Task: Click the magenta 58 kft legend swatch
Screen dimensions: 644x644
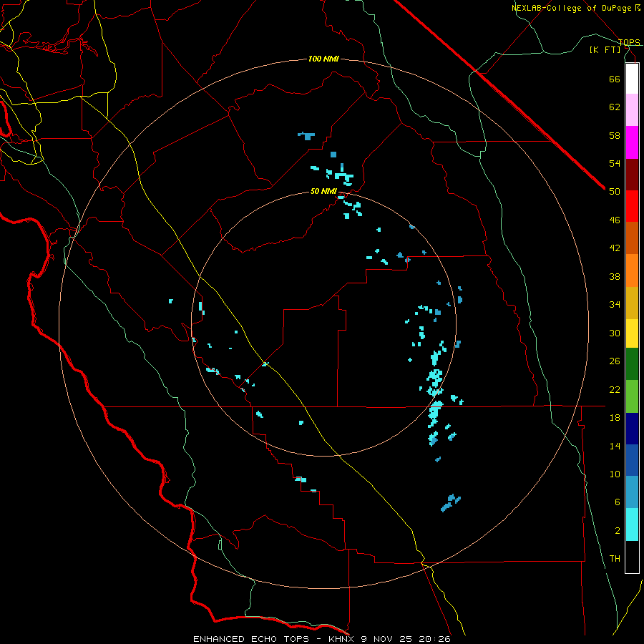Action: [x=632, y=142]
